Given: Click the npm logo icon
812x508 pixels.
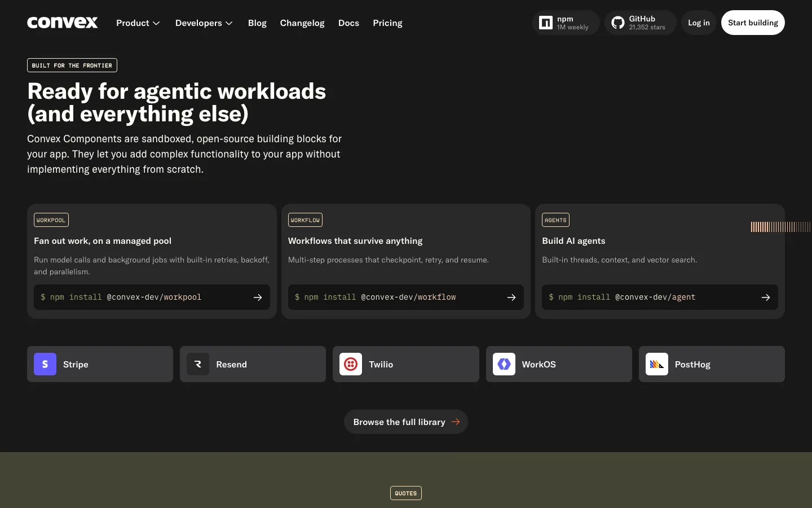Looking at the screenshot, I should coord(546,23).
